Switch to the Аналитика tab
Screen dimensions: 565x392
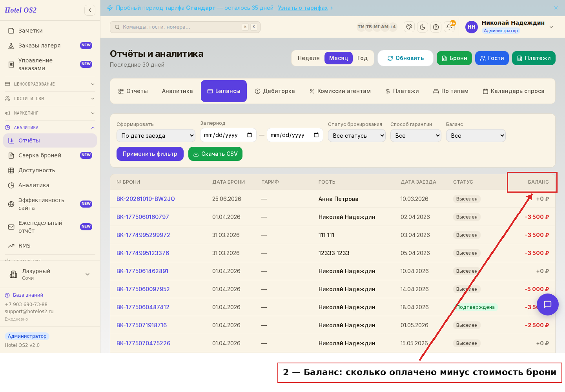click(x=177, y=91)
